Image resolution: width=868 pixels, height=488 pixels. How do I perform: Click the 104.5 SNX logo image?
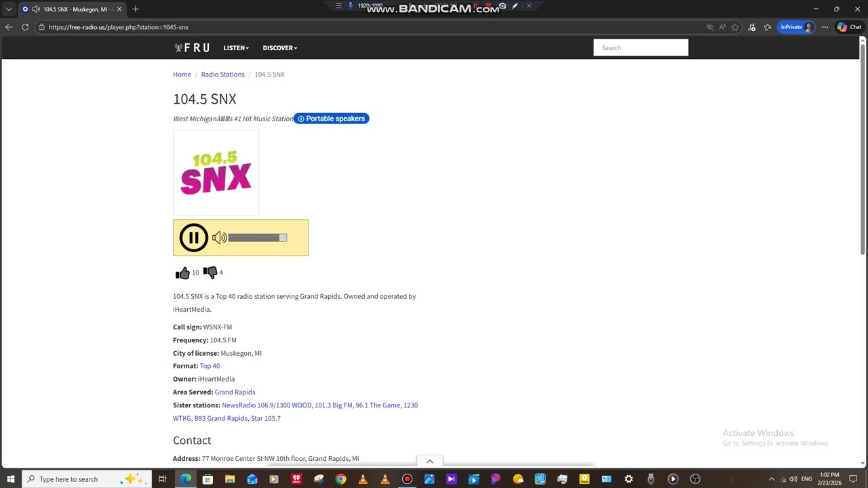point(216,173)
